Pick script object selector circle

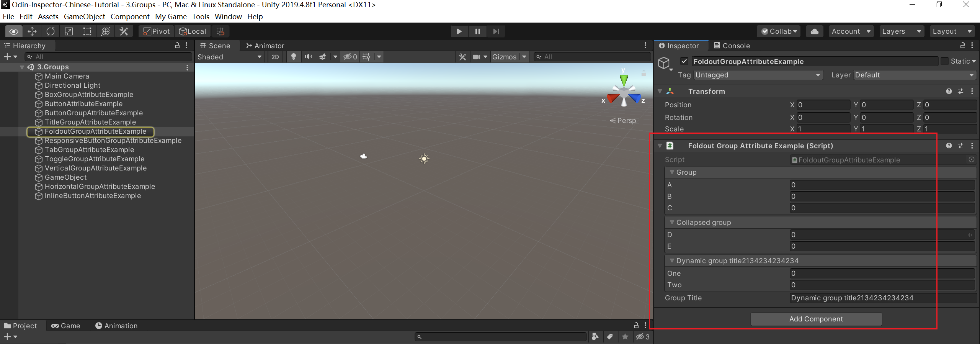(x=972, y=159)
